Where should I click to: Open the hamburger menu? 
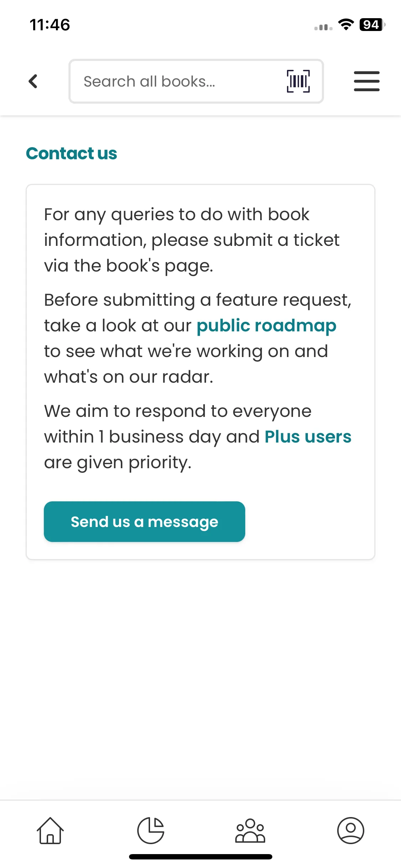pos(366,81)
